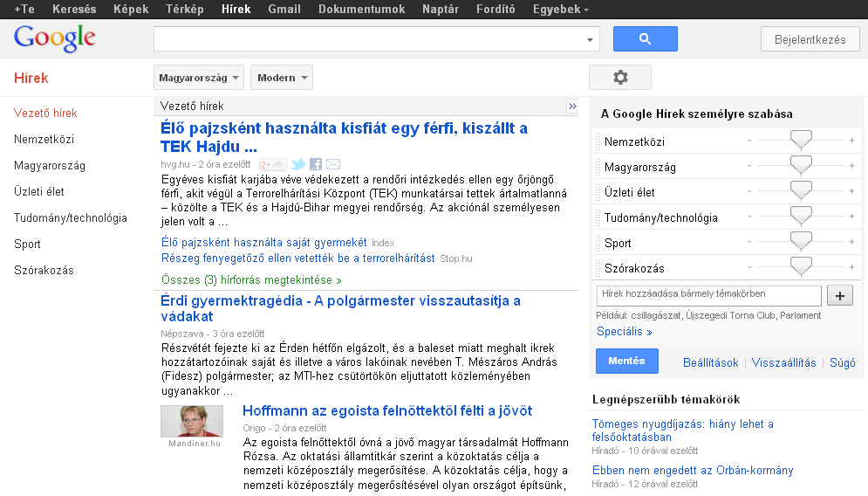Image resolution: width=868 pixels, height=496 pixels.
Task: Click plus for Magyarország slider
Action: 851,166
